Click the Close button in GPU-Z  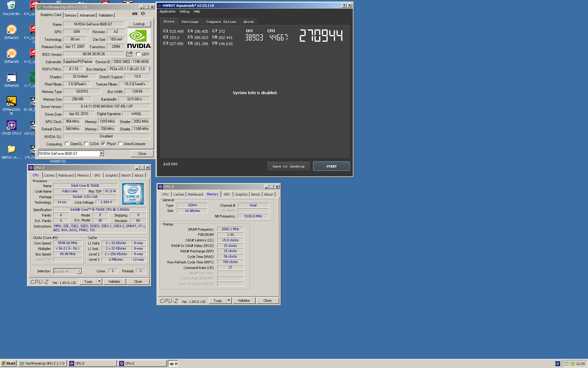click(142, 154)
